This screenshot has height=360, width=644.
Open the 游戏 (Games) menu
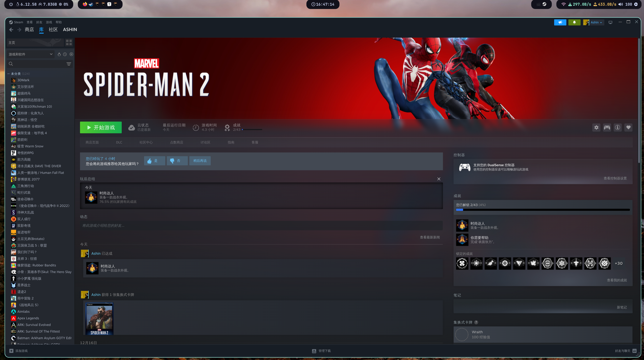(x=49, y=22)
